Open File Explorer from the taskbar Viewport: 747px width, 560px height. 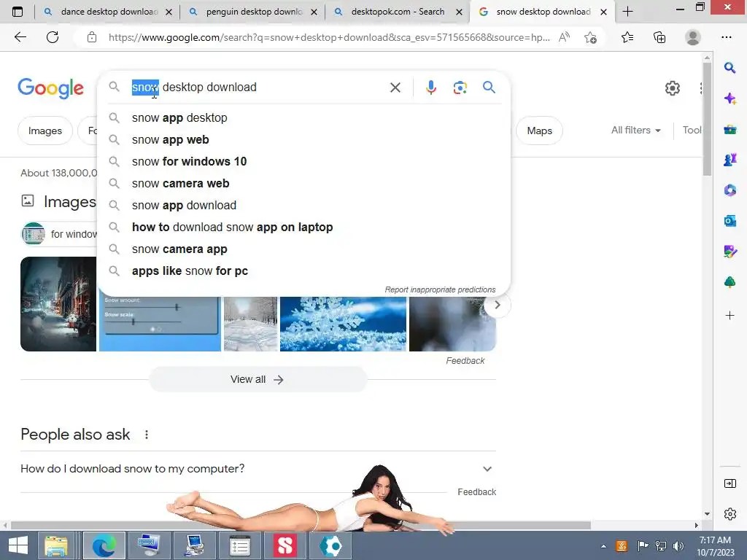click(x=56, y=545)
